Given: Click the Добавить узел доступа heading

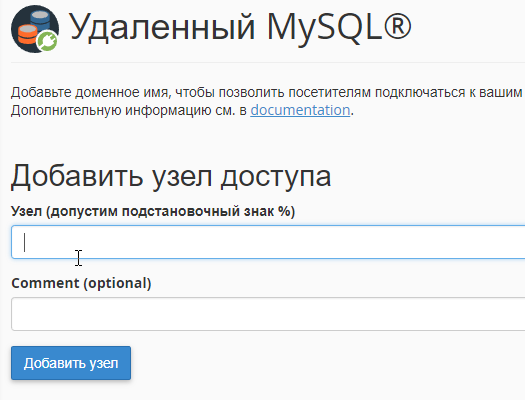Looking at the screenshot, I should (x=171, y=176).
